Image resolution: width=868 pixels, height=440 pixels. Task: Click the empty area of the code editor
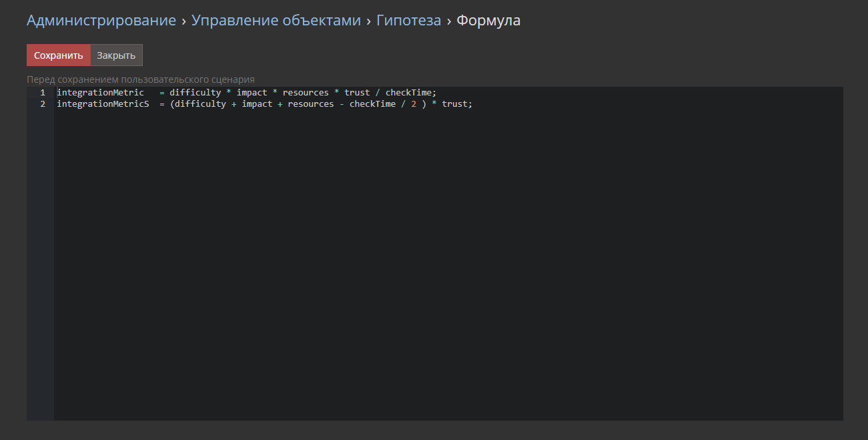447,267
